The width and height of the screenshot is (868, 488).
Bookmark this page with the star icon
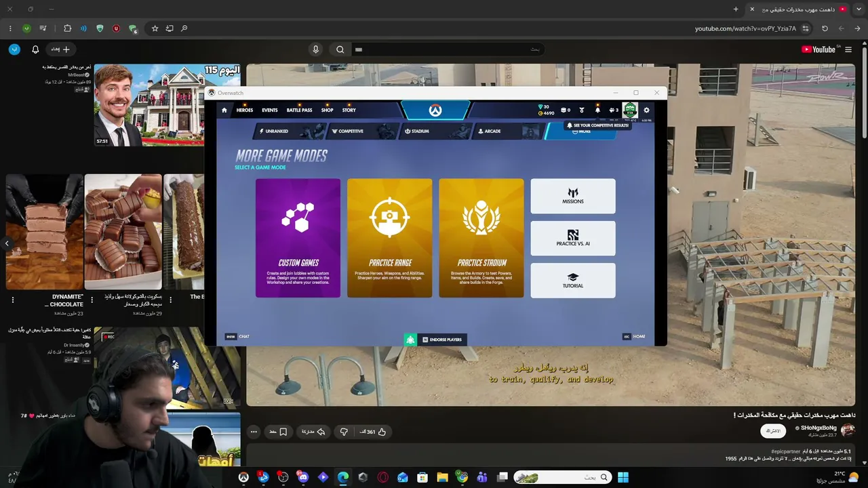tap(155, 28)
